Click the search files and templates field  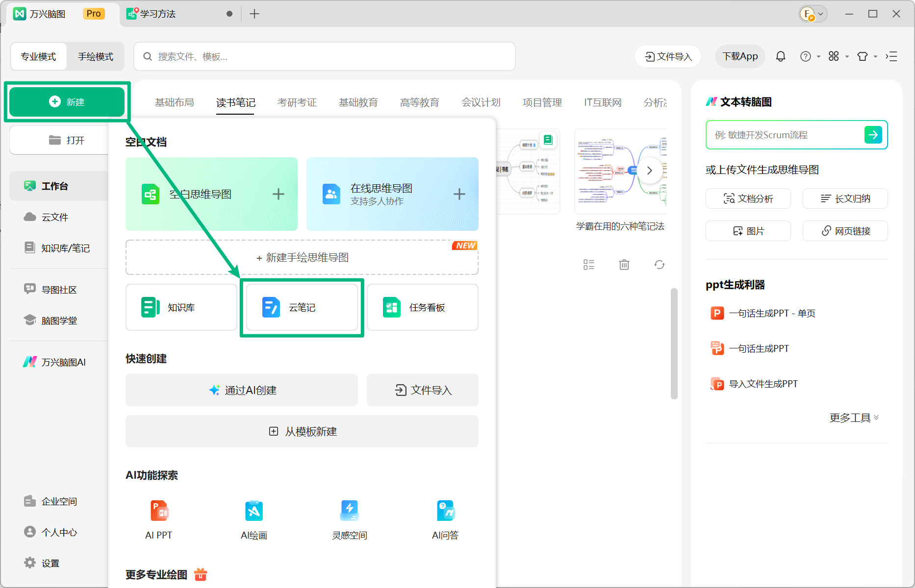tap(325, 56)
